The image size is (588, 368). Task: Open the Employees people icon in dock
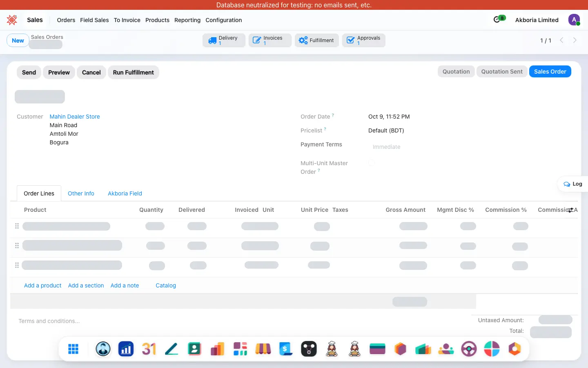[x=446, y=349]
